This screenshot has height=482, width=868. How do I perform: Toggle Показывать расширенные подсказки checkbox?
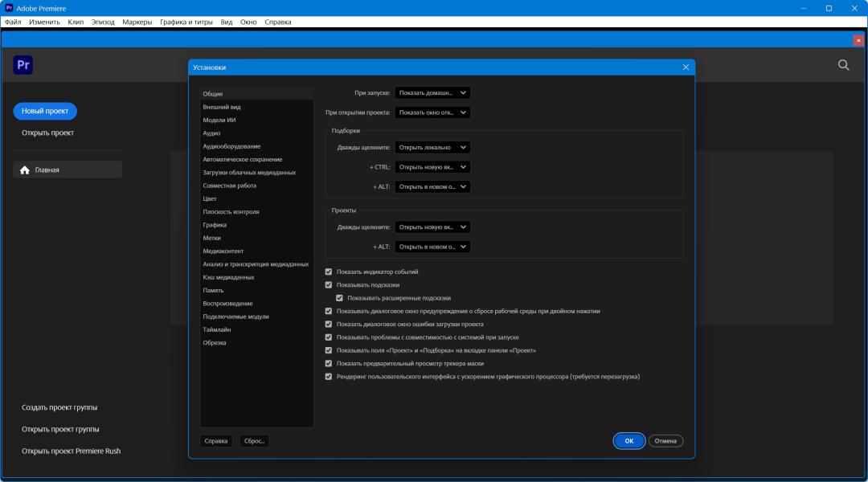[x=339, y=298]
